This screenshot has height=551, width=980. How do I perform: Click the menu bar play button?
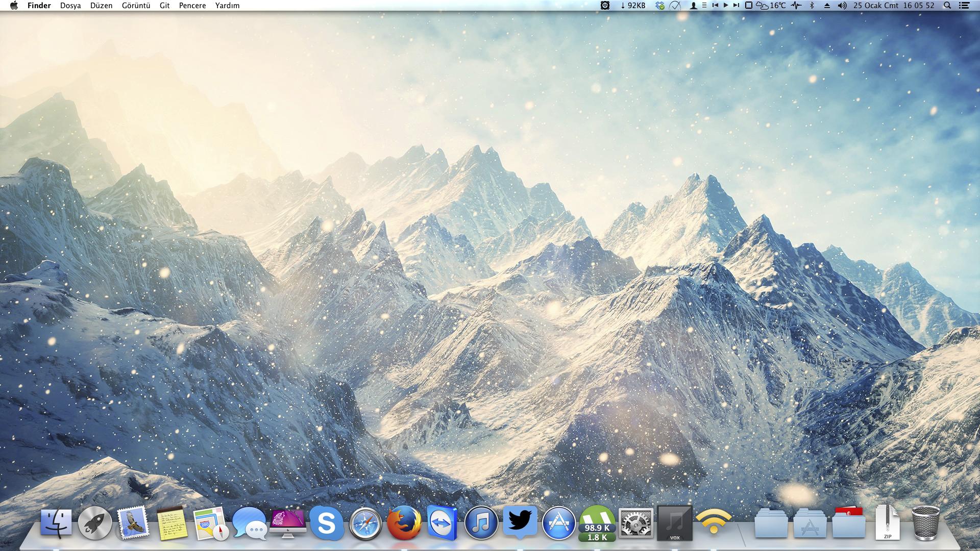coord(726,6)
